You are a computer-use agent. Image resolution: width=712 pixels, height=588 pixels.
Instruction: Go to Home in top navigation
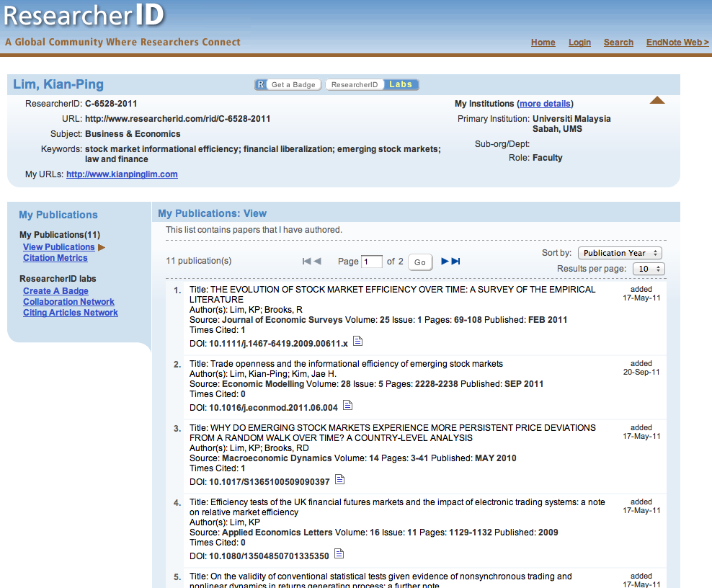[x=543, y=43]
